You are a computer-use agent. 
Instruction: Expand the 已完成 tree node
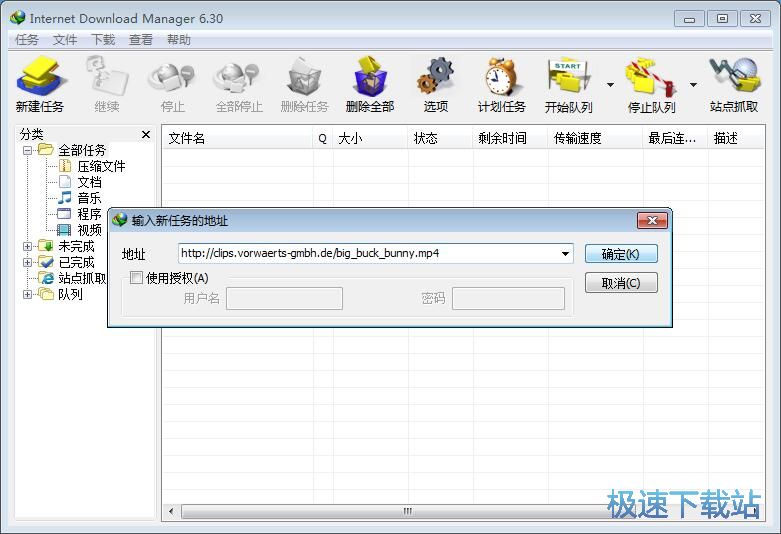pyautogui.click(x=27, y=262)
